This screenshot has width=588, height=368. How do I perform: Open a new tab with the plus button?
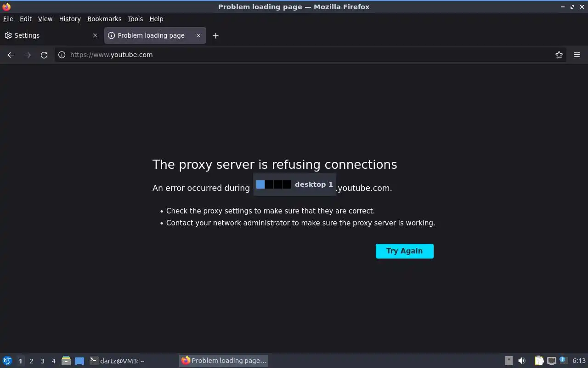pyautogui.click(x=215, y=35)
